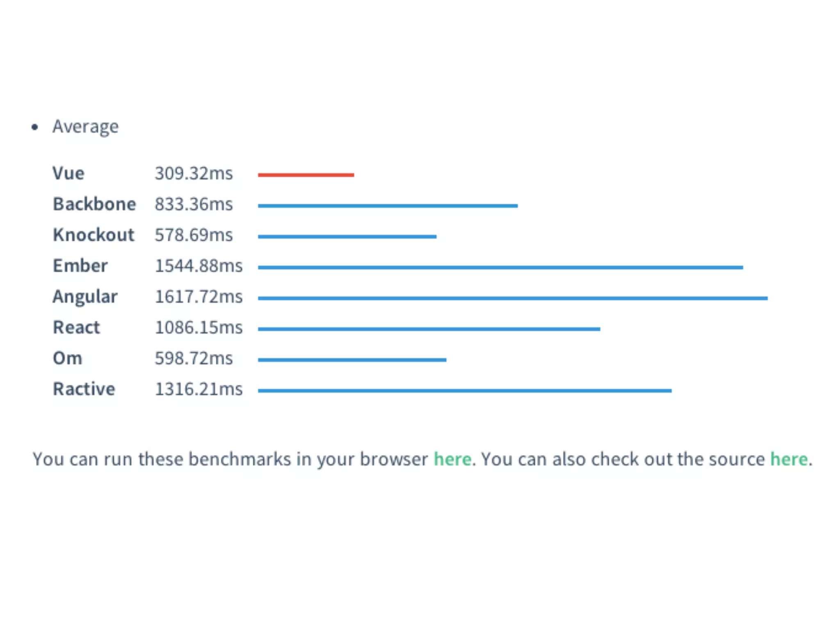Click the React 1086.15ms timing
This screenshot has height=630, width=840.
click(x=199, y=327)
